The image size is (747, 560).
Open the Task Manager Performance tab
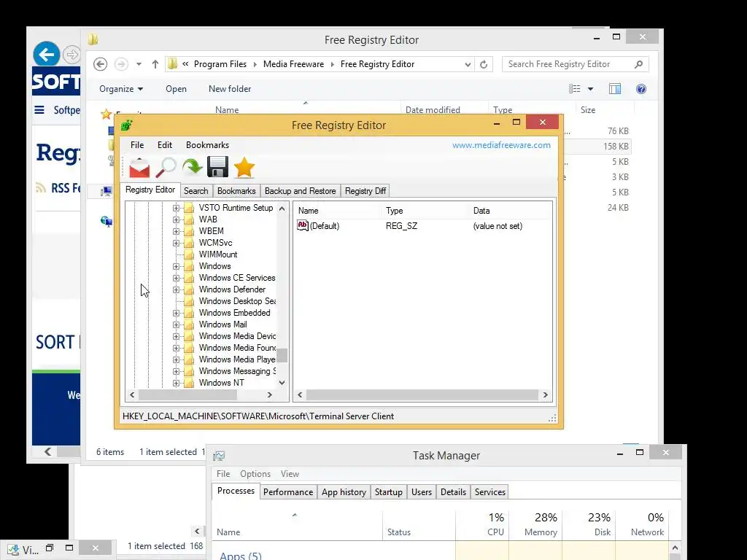pyautogui.click(x=288, y=492)
